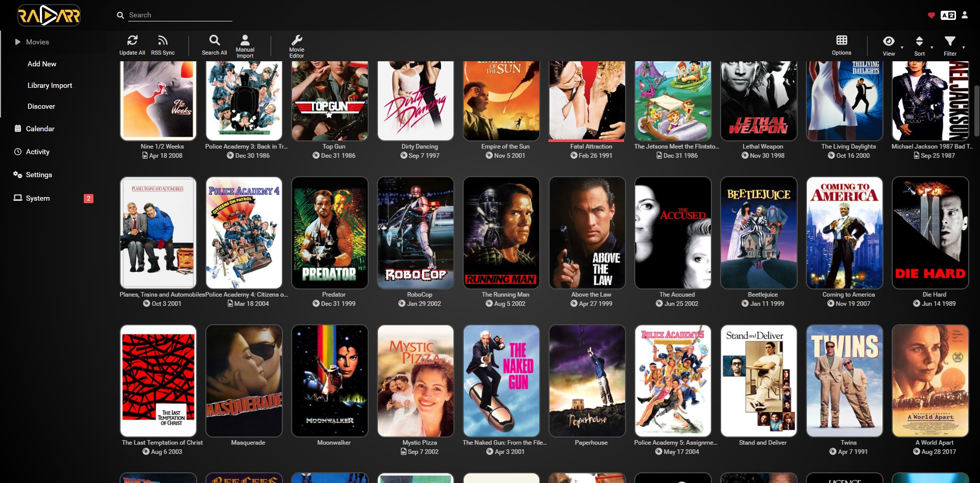Viewport: 980px width, 483px height.
Task: Expand the Movies sidebar section
Action: (38, 42)
